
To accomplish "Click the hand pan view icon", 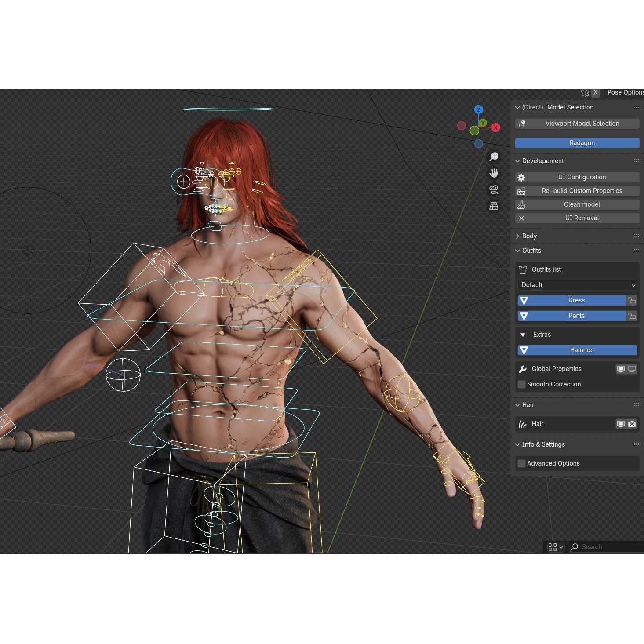I will pos(494,173).
